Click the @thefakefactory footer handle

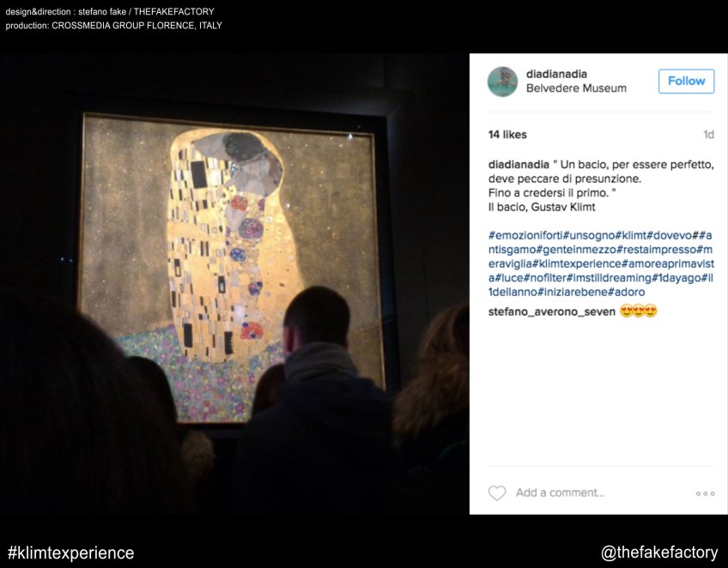(659, 553)
